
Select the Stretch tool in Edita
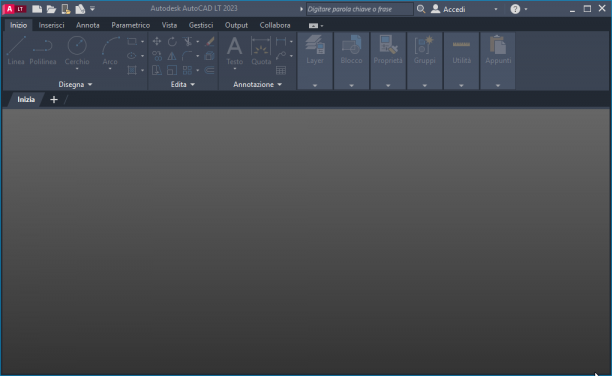[157, 70]
